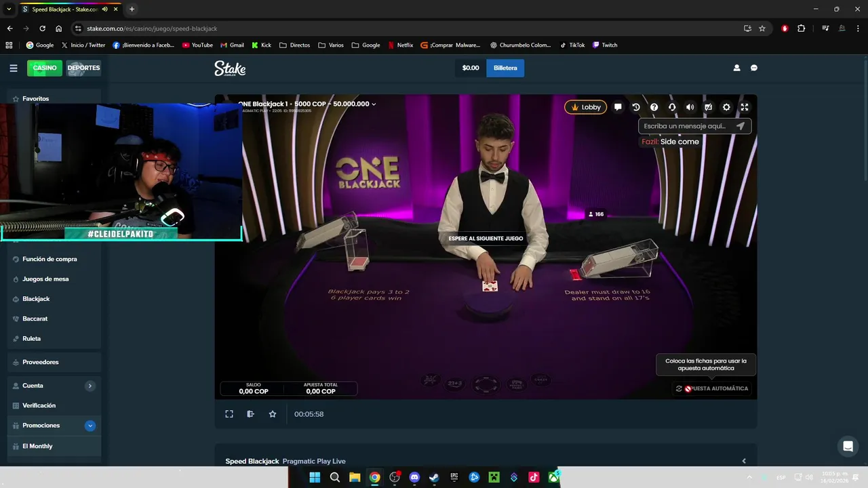The image size is (868, 488).
Task: Open Windows Start menu
Action: tap(315, 477)
